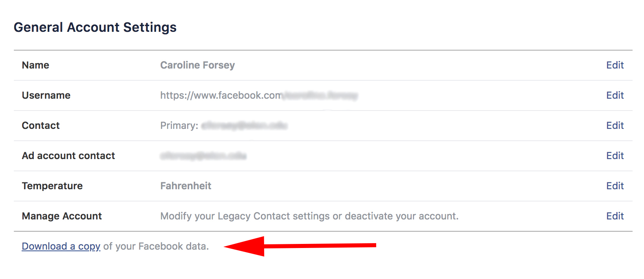Click the Ad account contact label
This screenshot has width=644, height=279.
[x=68, y=156]
